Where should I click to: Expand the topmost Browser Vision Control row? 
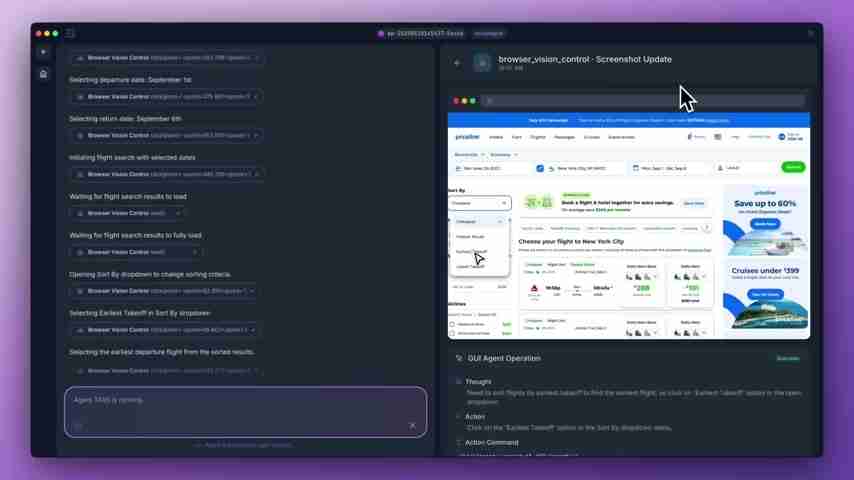[x=166, y=58]
